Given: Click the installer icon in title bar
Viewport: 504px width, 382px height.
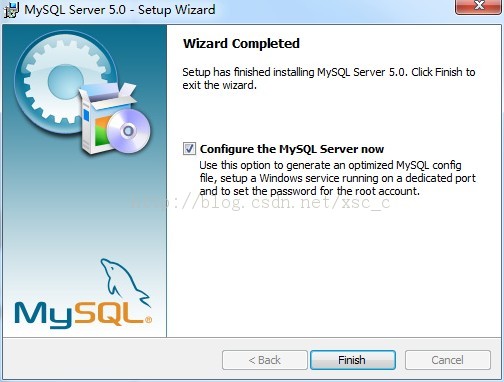Looking at the screenshot, I should (11, 10).
